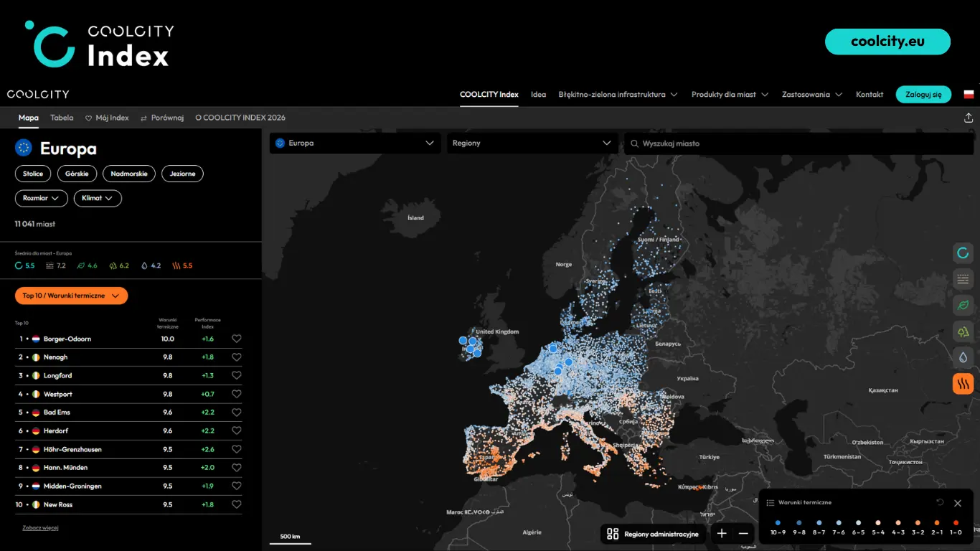
Task: Zoom out the map with the minus button
Action: coord(743,533)
